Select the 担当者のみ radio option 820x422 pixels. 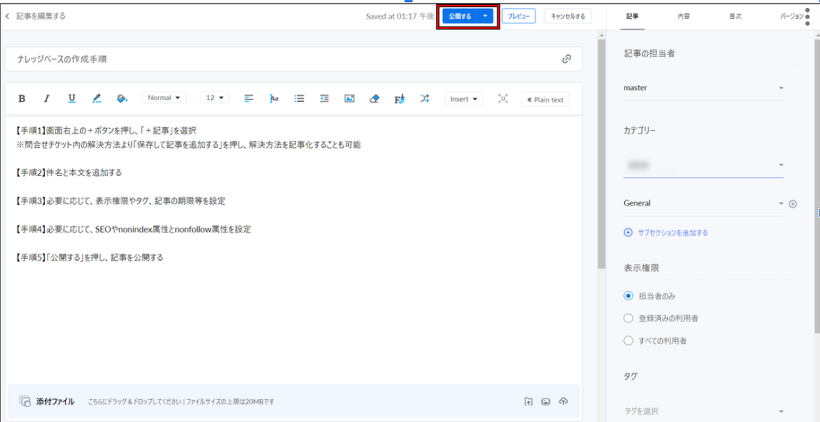point(628,296)
